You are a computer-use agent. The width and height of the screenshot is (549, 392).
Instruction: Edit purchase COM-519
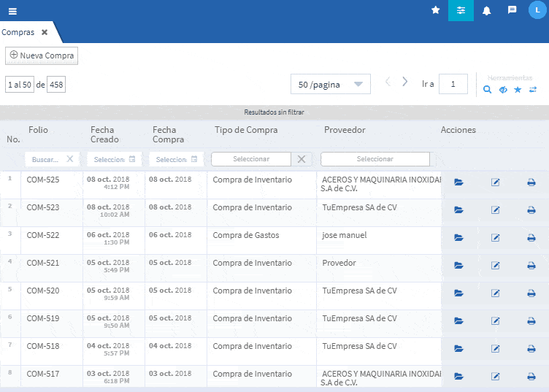pos(495,320)
